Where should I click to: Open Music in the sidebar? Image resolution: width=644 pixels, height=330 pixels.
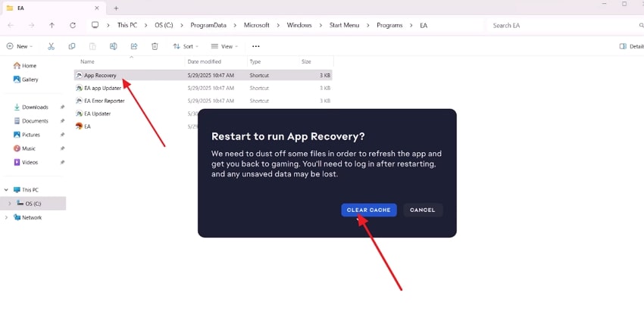point(24,148)
